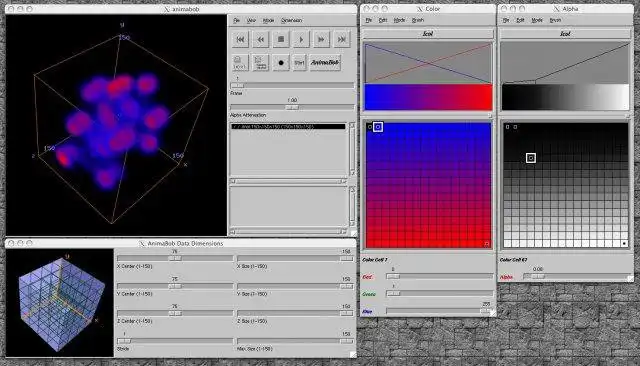Viewport: 640px width, 366px height.
Task: Click the Max. Size slider handle
Action: tap(347, 341)
